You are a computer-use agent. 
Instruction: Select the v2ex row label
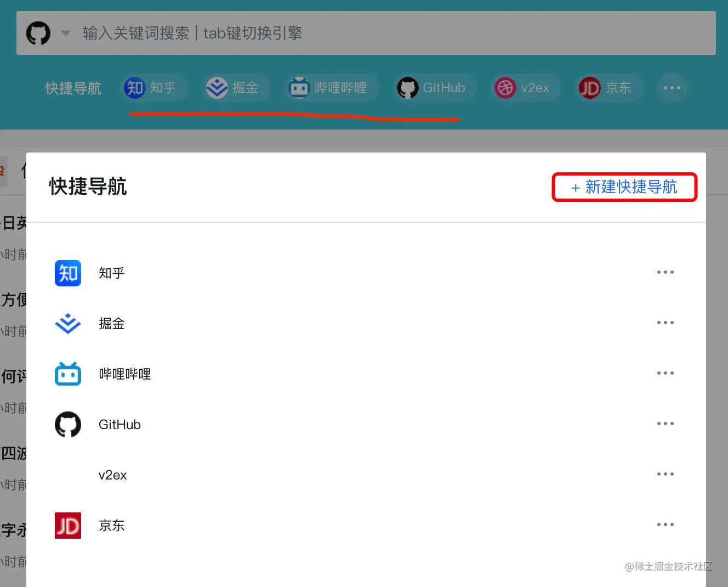pos(113,475)
